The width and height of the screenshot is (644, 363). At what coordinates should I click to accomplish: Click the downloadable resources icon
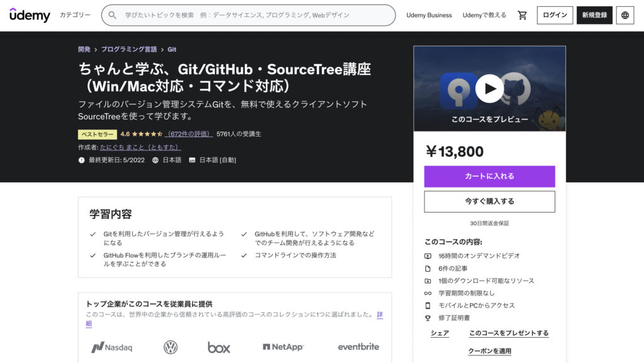click(428, 281)
